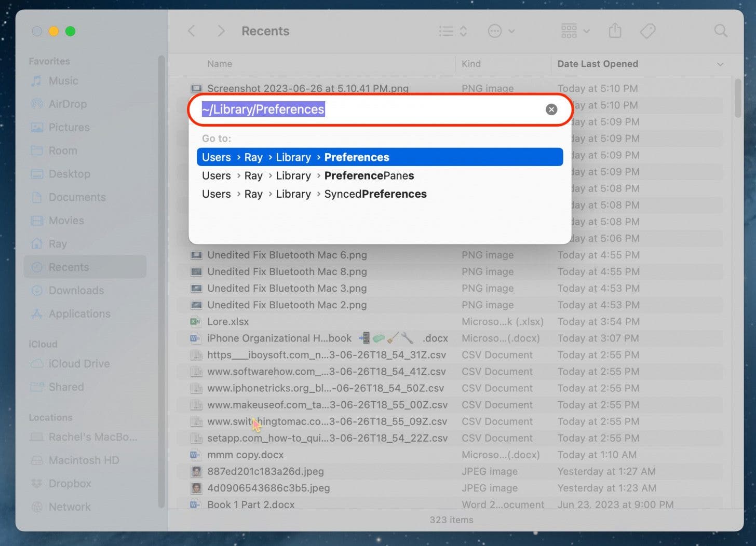Click the Edit Tags icon
Image resolution: width=756 pixels, height=546 pixels.
pos(647,31)
